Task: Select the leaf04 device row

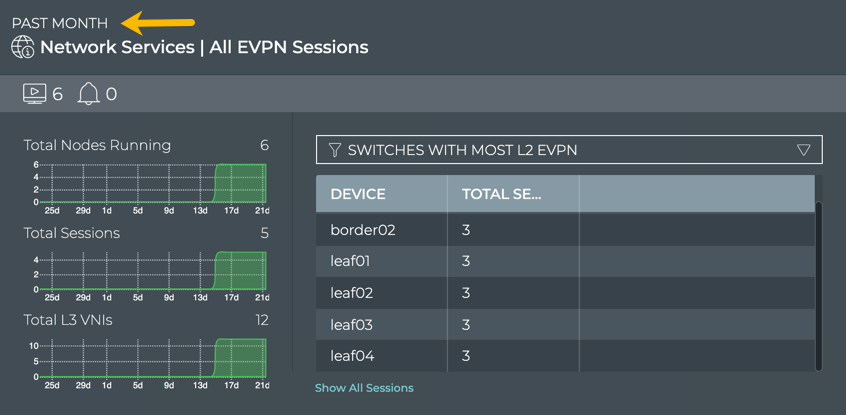Action: [352, 356]
